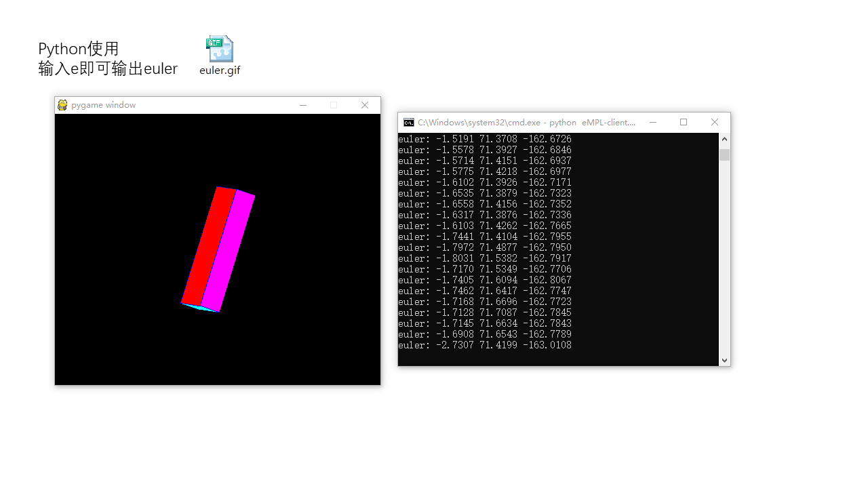Select console line 'euler: -1.6102 71.3926 -162.7171'

[x=485, y=182]
